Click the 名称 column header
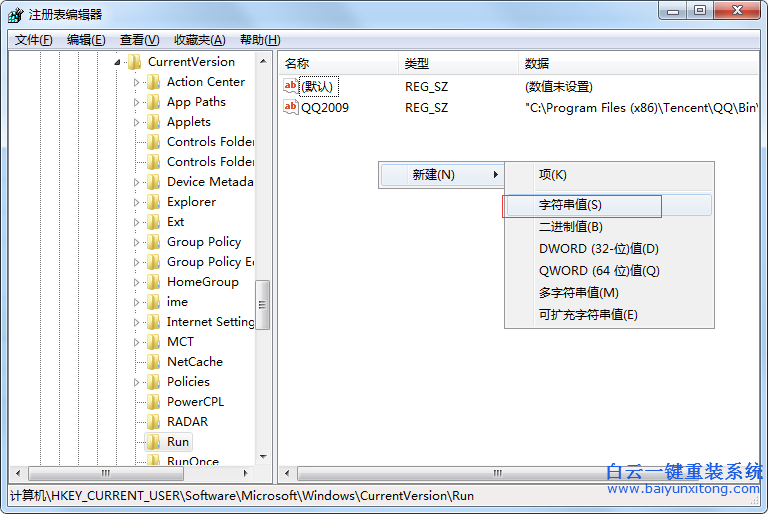768x514 pixels. pos(298,63)
